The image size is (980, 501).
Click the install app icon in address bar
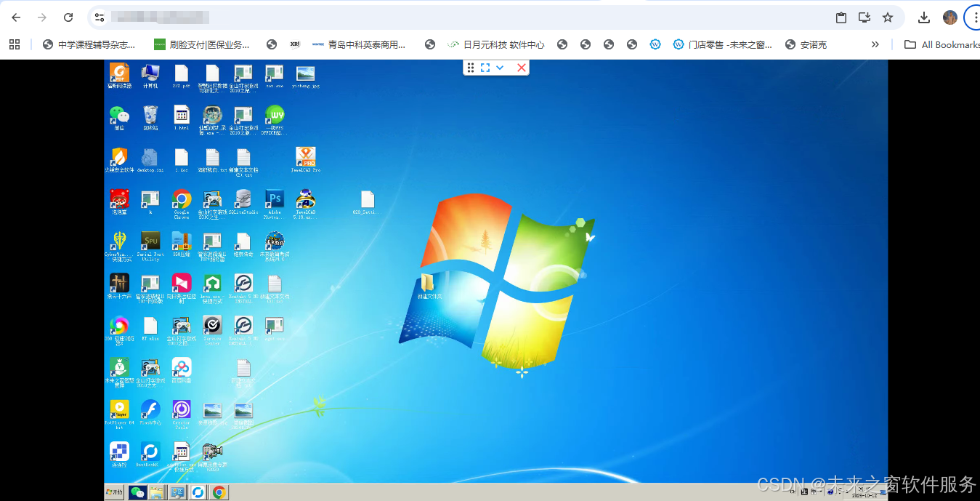864,17
